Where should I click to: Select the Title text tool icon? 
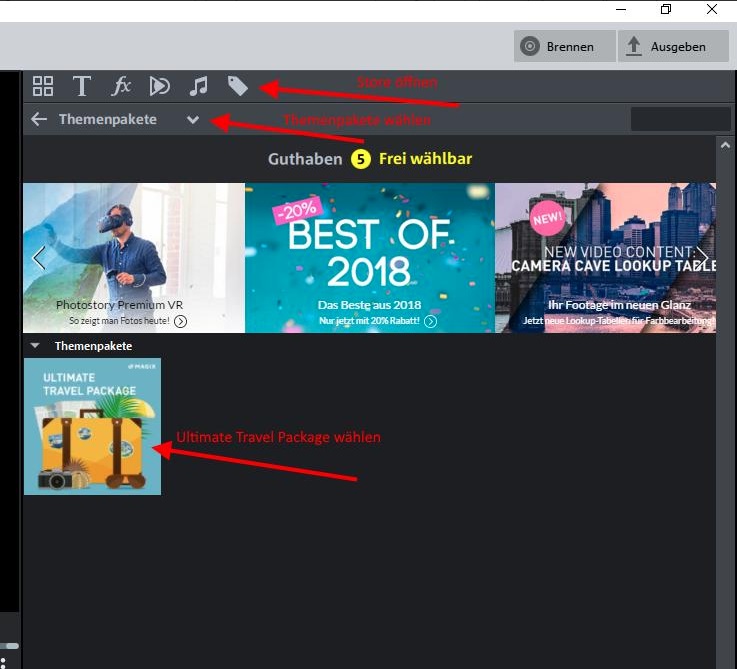(x=82, y=86)
